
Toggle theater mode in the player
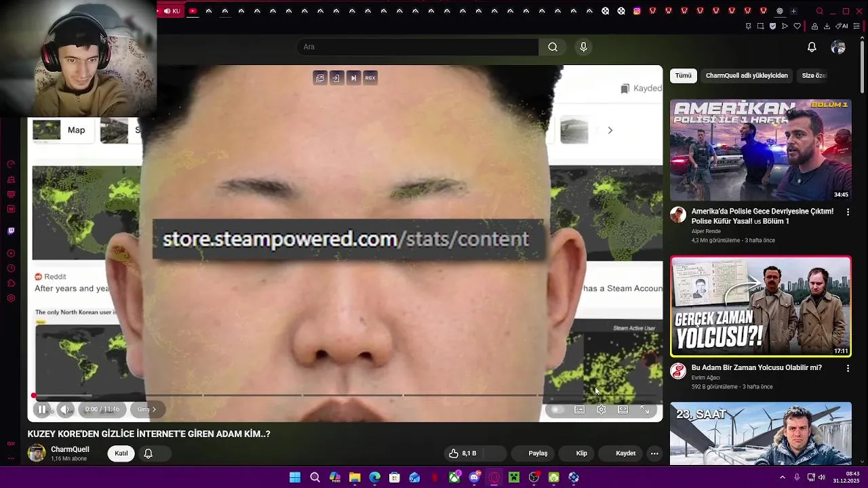[623, 409]
